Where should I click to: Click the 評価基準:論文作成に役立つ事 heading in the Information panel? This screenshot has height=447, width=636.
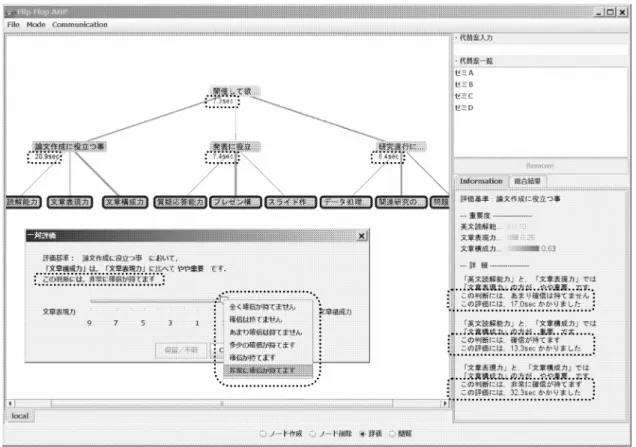(510, 199)
